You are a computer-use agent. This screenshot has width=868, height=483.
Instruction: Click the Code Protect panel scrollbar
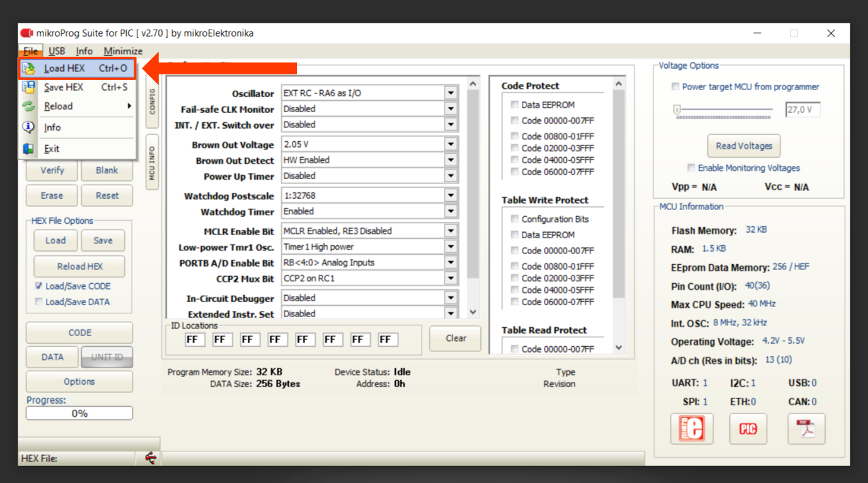pos(618,215)
